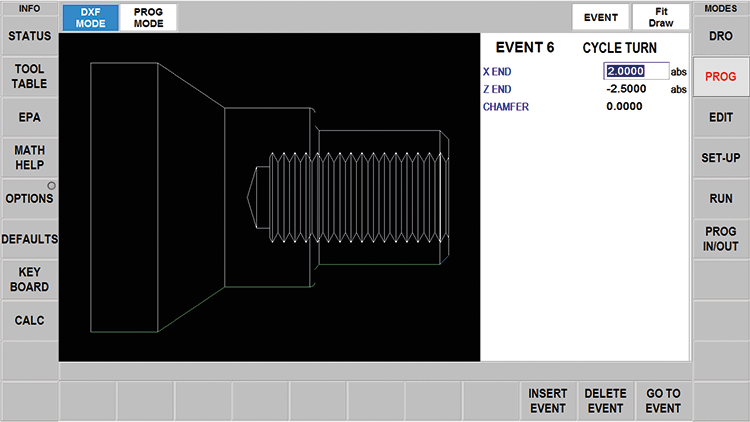The image size is (750, 422).
Task: Switch to DRO mode
Action: [721, 36]
